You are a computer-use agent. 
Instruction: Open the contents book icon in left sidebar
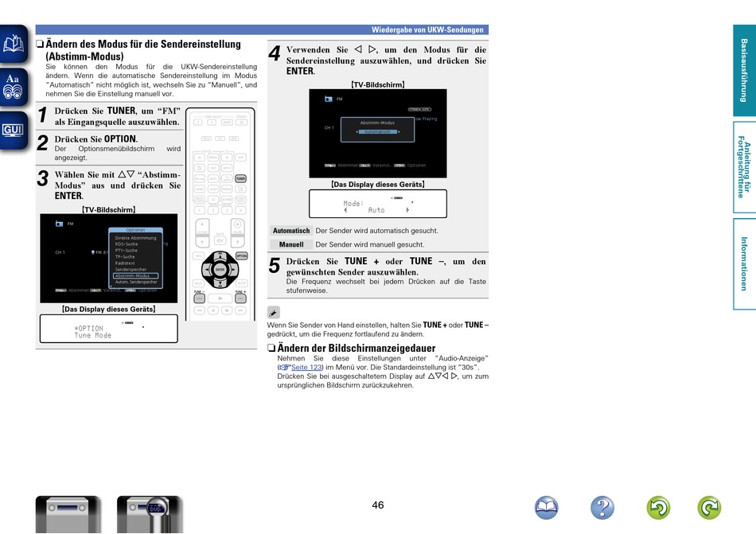(x=14, y=44)
